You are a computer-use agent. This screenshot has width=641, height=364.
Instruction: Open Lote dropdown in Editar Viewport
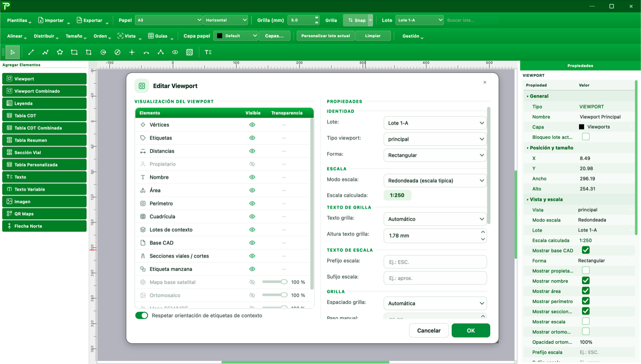(x=435, y=123)
